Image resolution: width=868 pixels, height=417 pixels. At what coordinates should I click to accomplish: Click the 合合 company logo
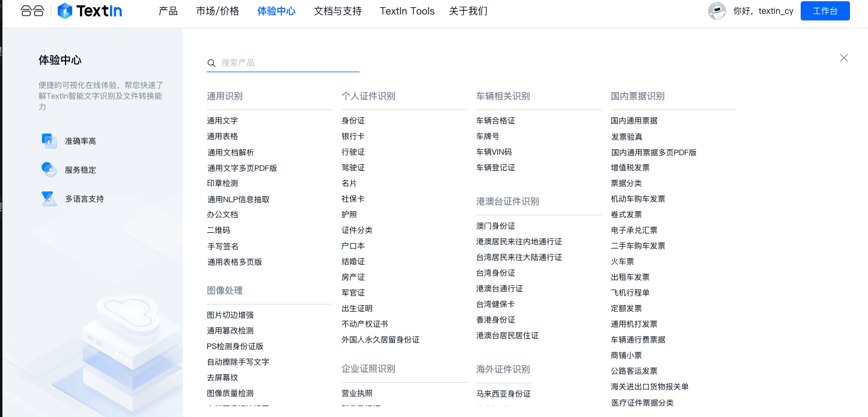click(x=32, y=11)
